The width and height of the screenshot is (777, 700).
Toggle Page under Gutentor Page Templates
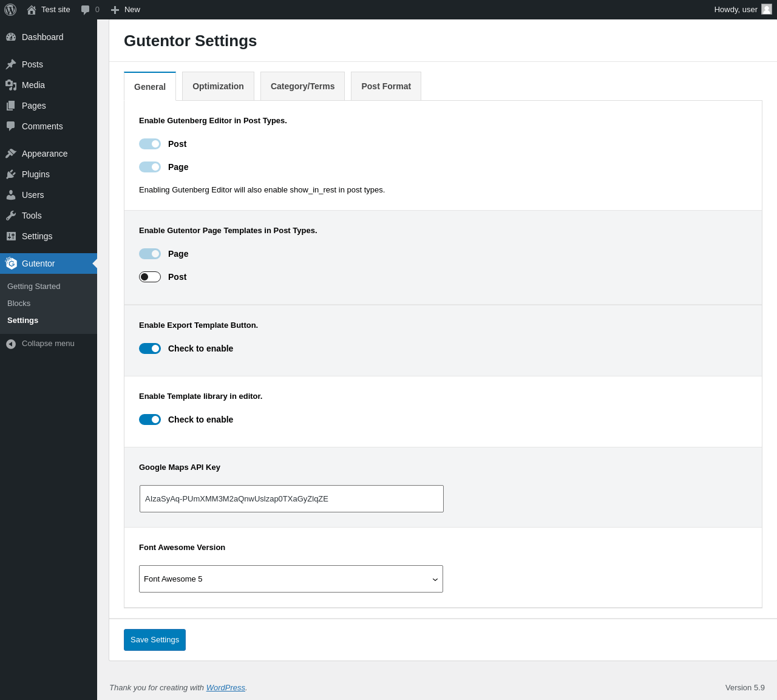pos(150,254)
